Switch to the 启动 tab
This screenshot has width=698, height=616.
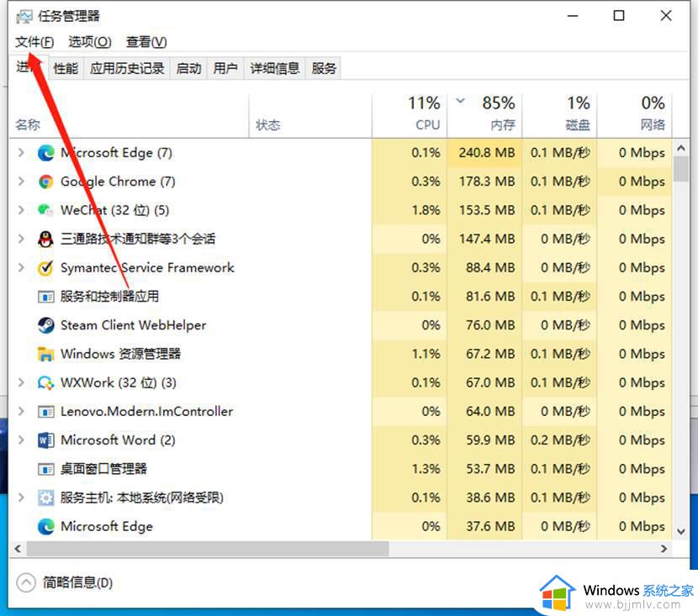tap(188, 69)
